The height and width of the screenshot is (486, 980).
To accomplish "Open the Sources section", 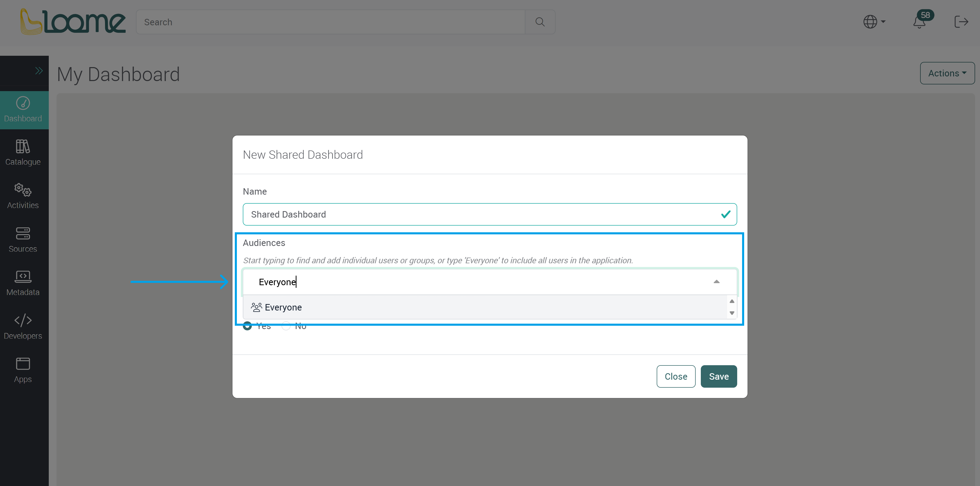I will 23,239.
